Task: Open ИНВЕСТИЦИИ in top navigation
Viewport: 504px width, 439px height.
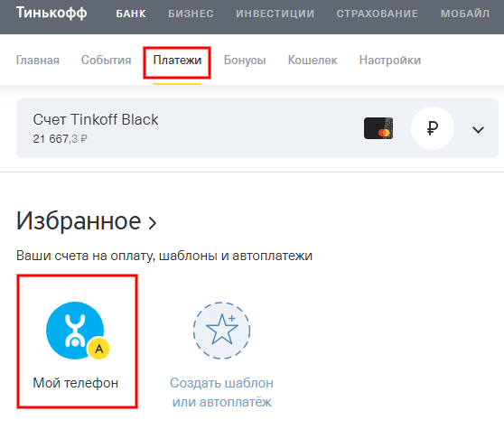Action: click(275, 14)
